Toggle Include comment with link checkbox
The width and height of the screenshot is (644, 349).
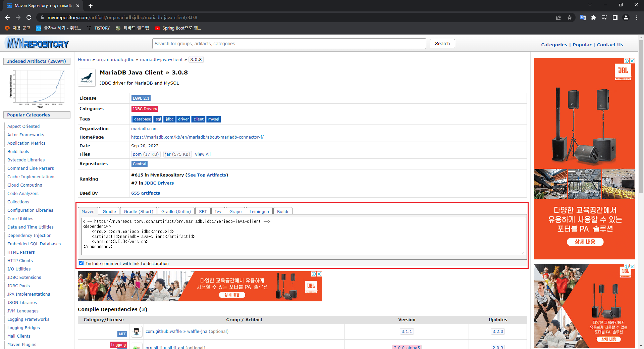point(81,263)
